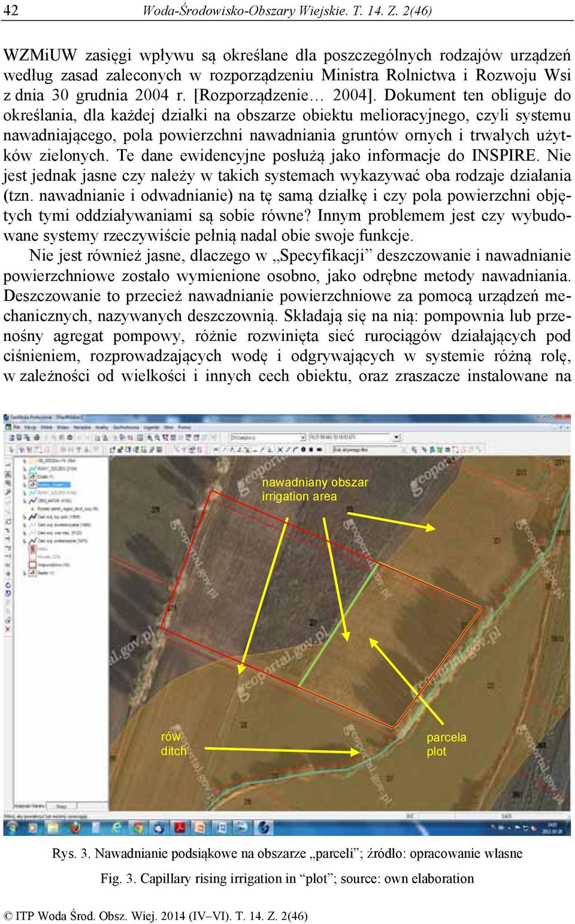
Task: Select the highlighted legend entry
Action: pos(53,485)
